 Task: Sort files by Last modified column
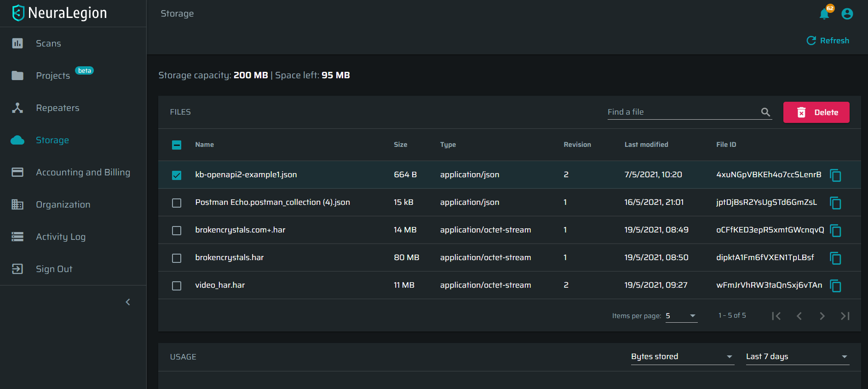(x=646, y=145)
